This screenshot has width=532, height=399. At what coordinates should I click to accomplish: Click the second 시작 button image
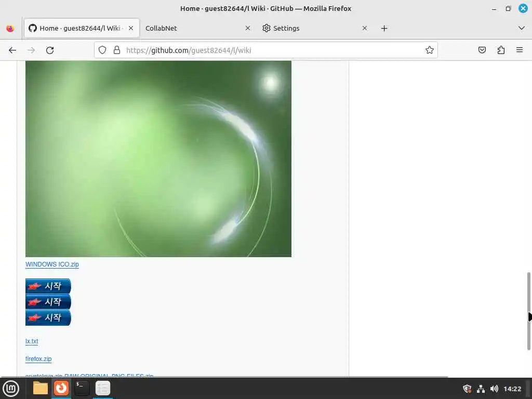[x=48, y=302]
